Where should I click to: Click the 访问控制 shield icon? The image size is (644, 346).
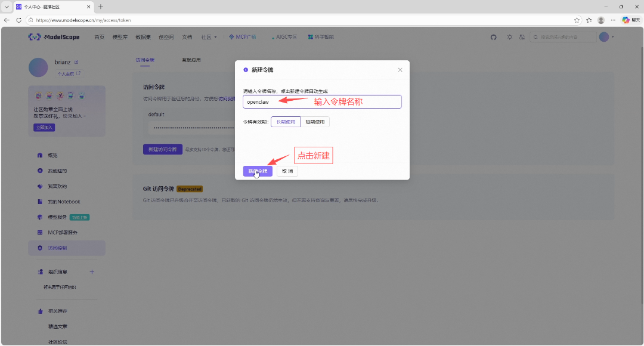click(40, 248)
